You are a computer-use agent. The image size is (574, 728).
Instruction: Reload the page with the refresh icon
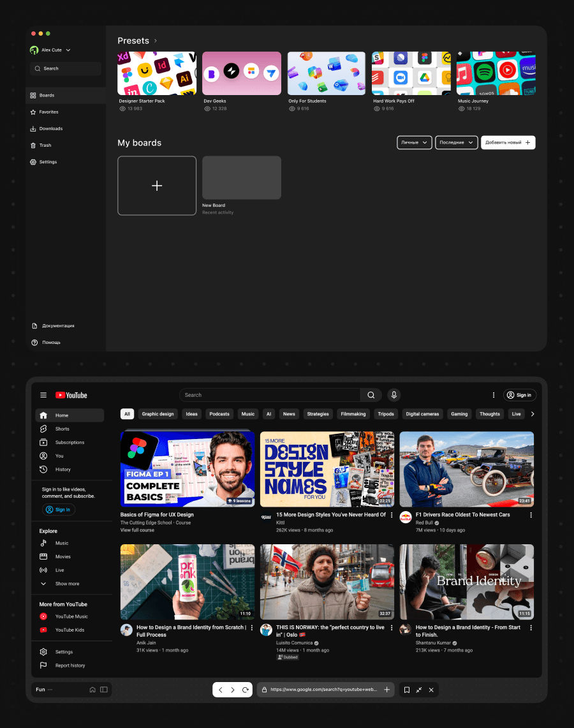coord(246,690)
